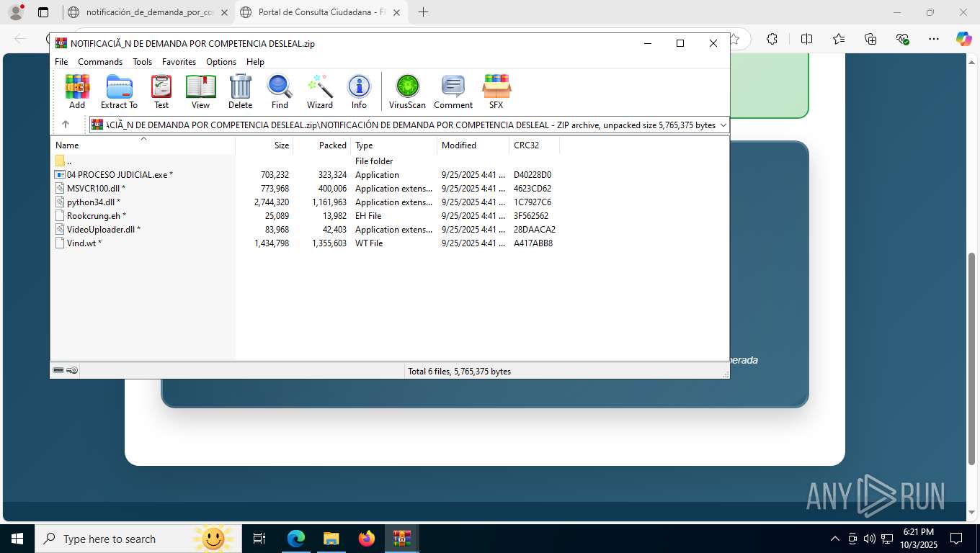Image resolution: width=980 pixels, height=553 pixels.
Task: Open Edge Collections icon
Action: [870, 39]
